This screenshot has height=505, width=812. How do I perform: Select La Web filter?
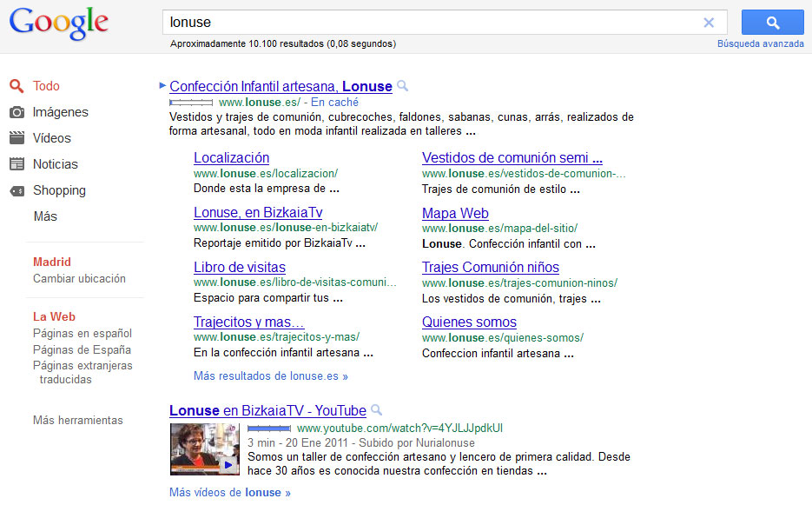[54, 316]
